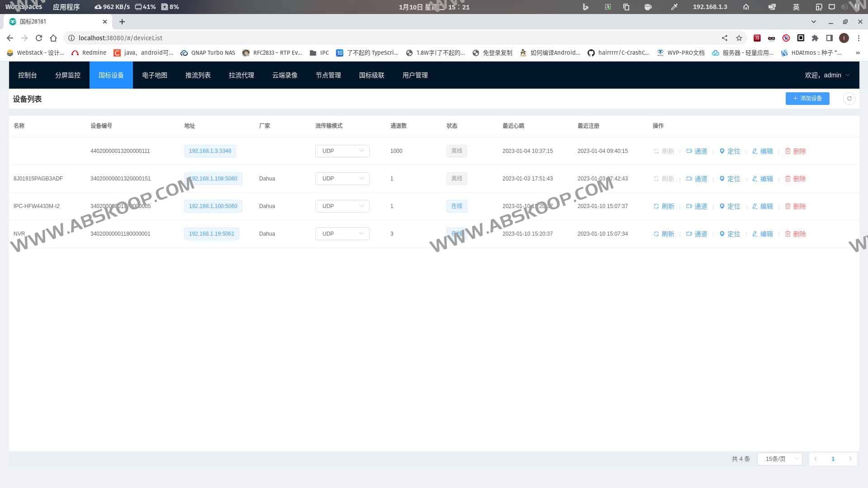Expand stream mode dropdown for NVR
Viewport: 868px width, 488px height.
(342, 234)
